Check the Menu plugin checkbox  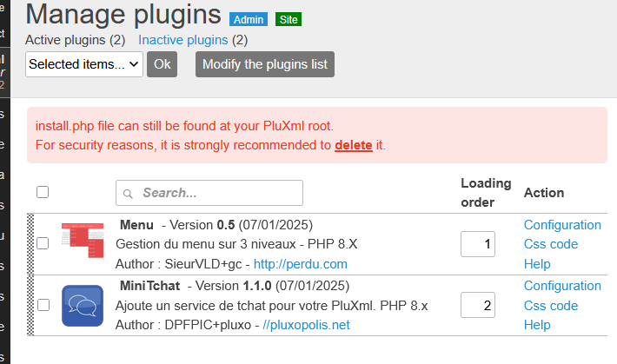43,244
